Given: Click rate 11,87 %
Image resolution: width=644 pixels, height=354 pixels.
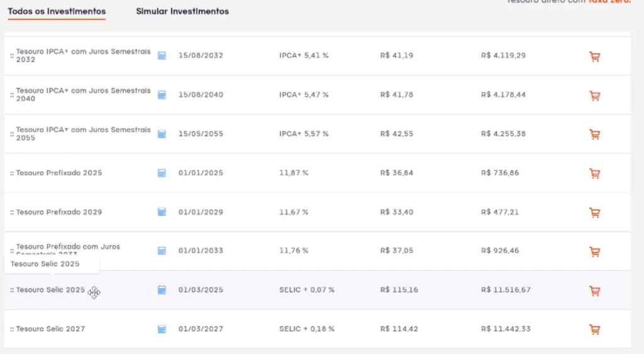Looking at the screenshot, I should click(294, 173).
